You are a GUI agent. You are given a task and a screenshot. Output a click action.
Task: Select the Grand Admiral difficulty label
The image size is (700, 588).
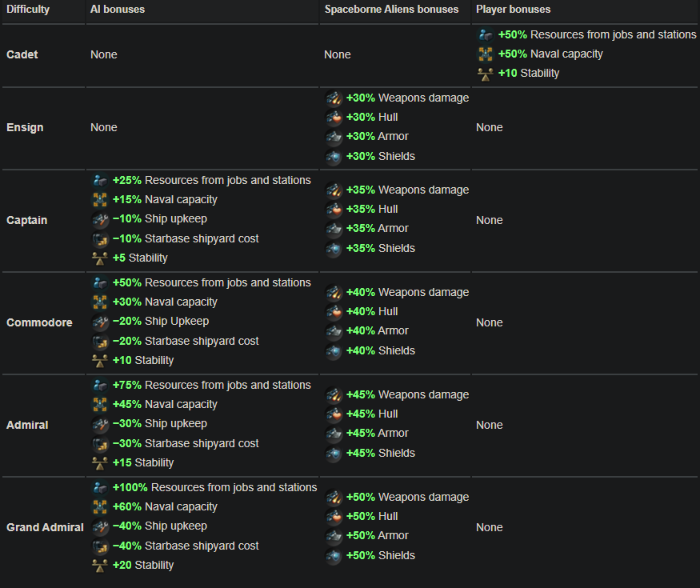[44, 527]
